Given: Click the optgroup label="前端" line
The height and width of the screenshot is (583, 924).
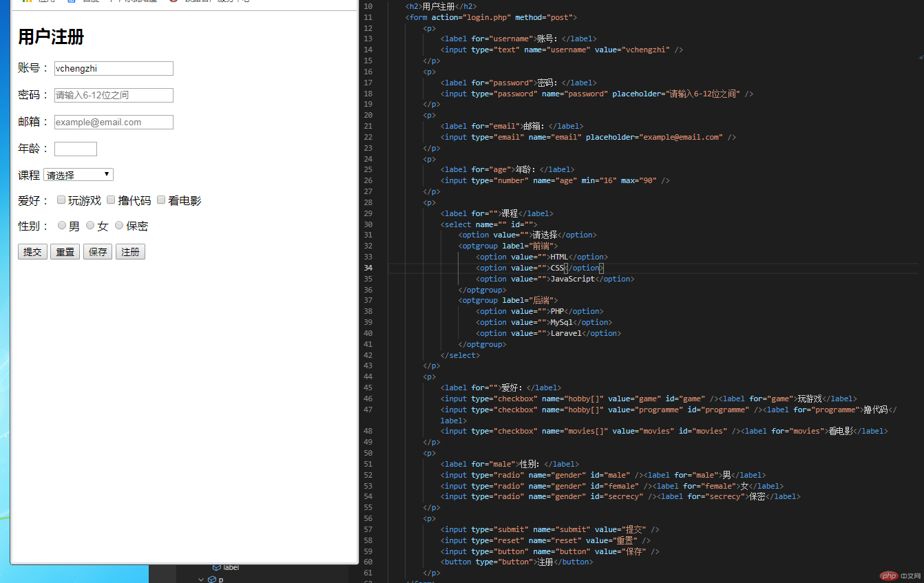Looking at the screenshot, I should click(508, 246).
